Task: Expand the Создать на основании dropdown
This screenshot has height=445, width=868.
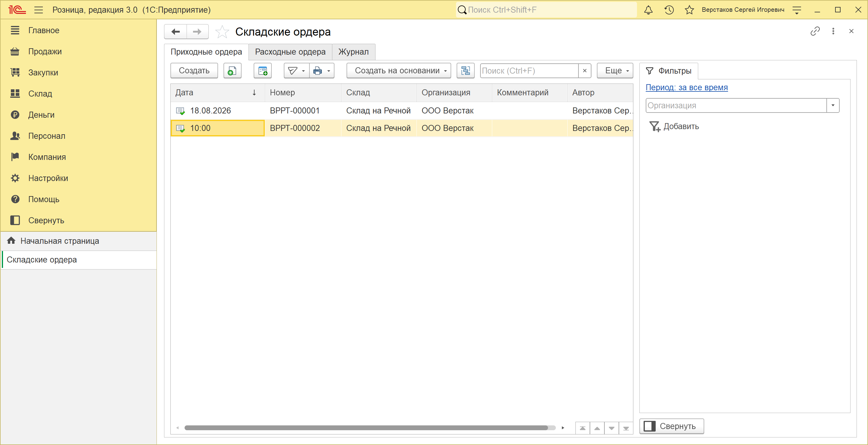Action: (399, 71)
